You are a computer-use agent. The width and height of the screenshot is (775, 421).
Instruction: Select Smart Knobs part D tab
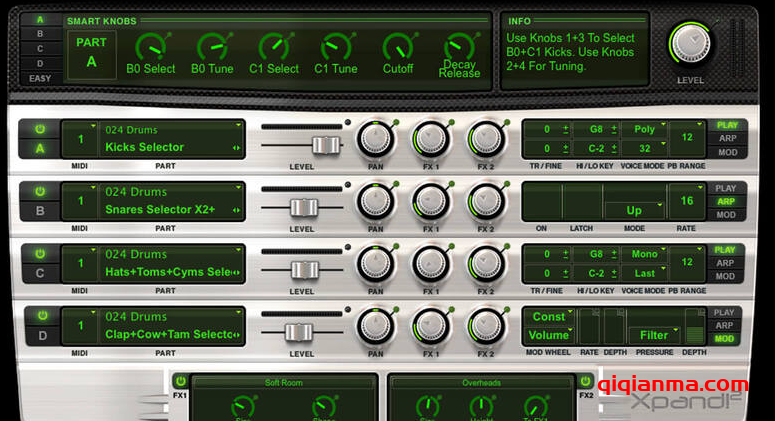(40, 63)
